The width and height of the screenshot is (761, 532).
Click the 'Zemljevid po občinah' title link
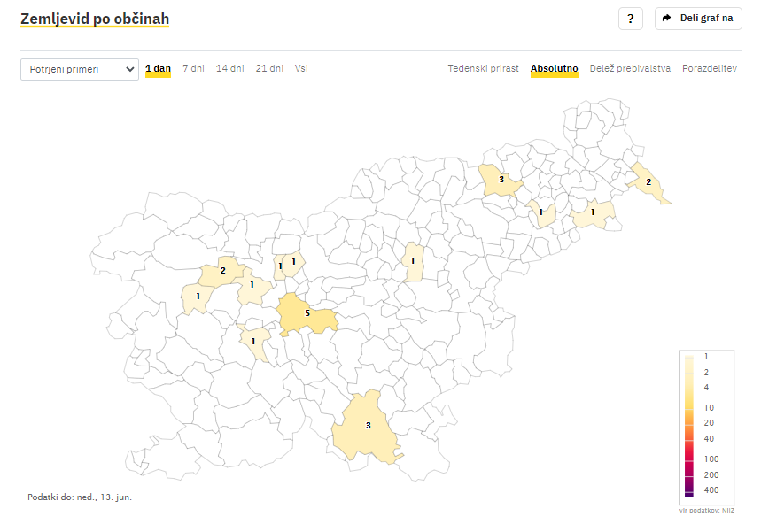[x=95, y=19]
